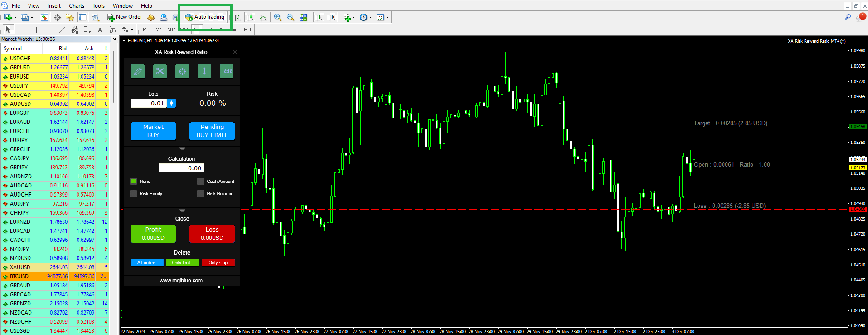Toggle the Terminal panel toolbar icon
Image resolution: width=868 pixels, height=335 pixels.
(82, 17)
